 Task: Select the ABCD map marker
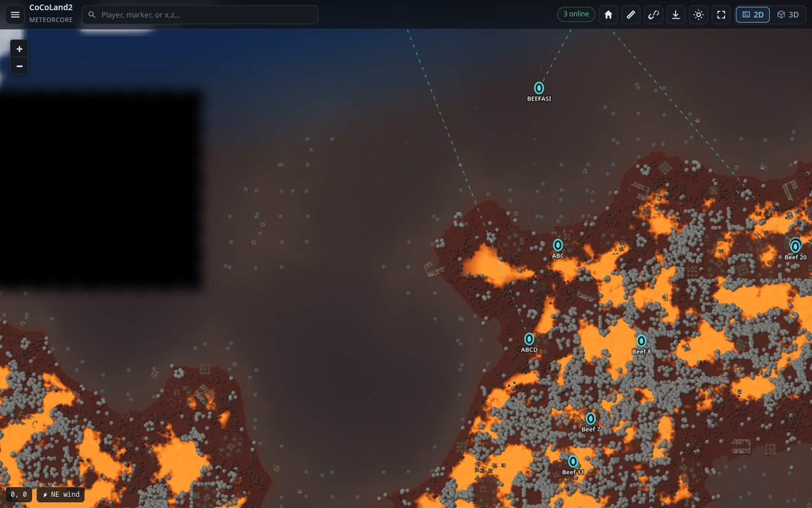point(529,339)
